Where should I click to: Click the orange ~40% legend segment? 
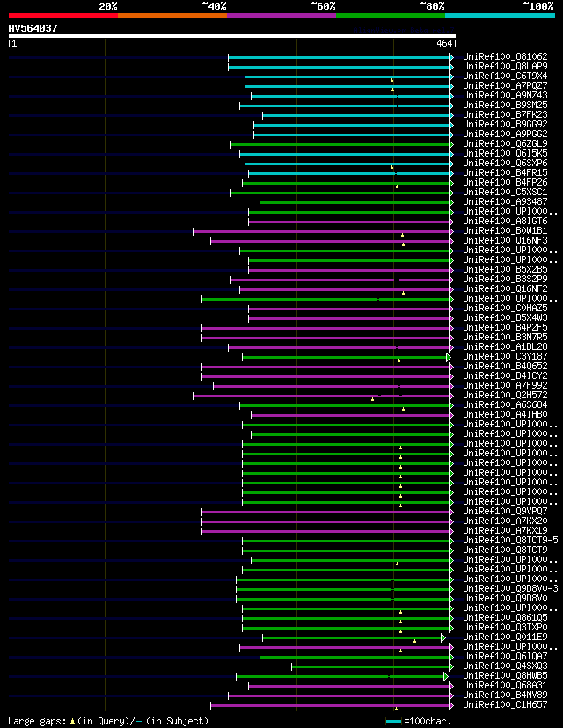click(172, 16)
